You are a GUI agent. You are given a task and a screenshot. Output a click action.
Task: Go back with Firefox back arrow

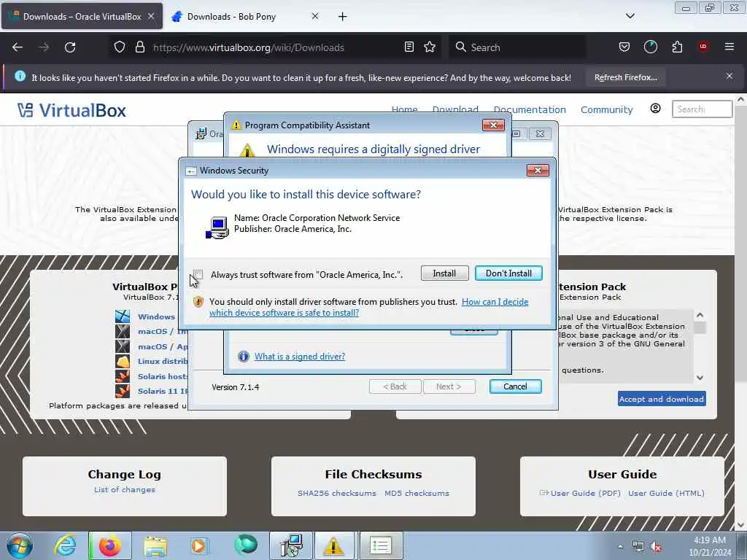click(18, 47)
